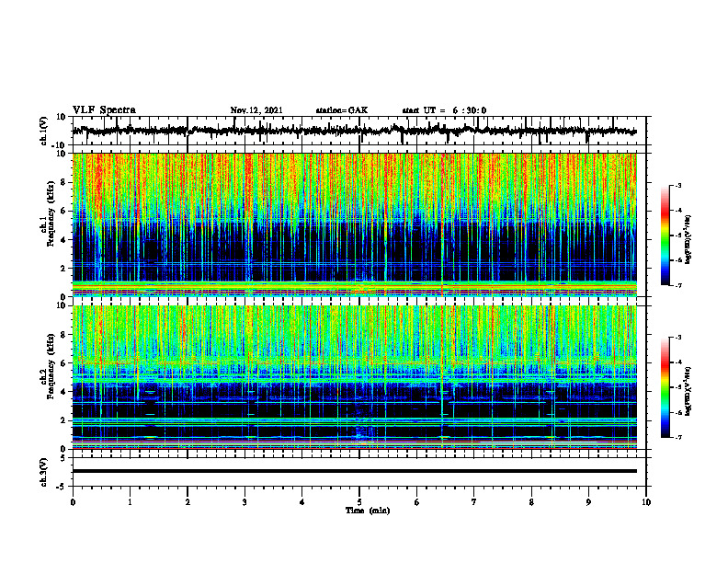Select the "start UT = 6:30:0" text
Image resolution: width=728 pixels, height=563 pixels.
click(444, 110)
